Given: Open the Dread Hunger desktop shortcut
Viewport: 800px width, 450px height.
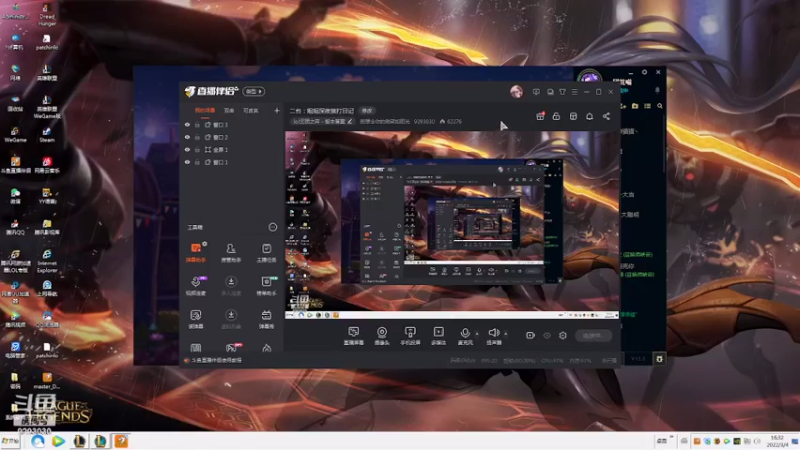Looking at the screenshot, I should (x=46, y=14).
